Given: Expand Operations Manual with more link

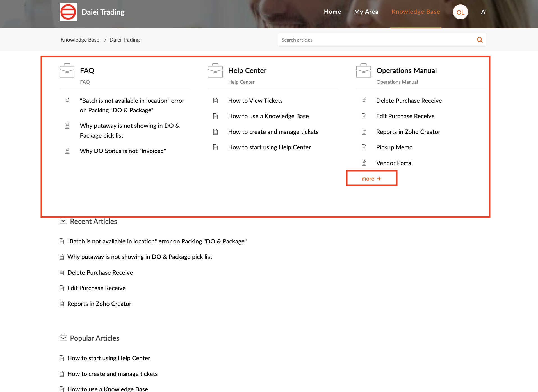Looking at the screenshot, I should [371, 179].
